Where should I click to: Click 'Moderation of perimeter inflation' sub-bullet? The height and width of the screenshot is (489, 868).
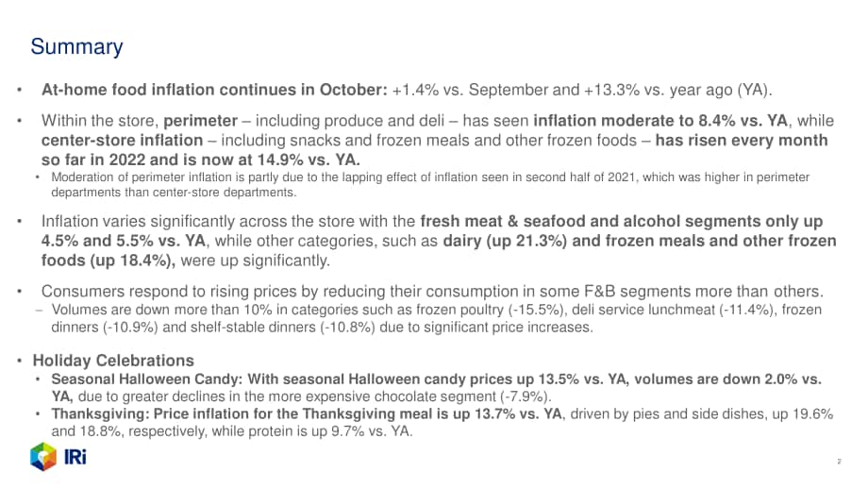[430, 184]
